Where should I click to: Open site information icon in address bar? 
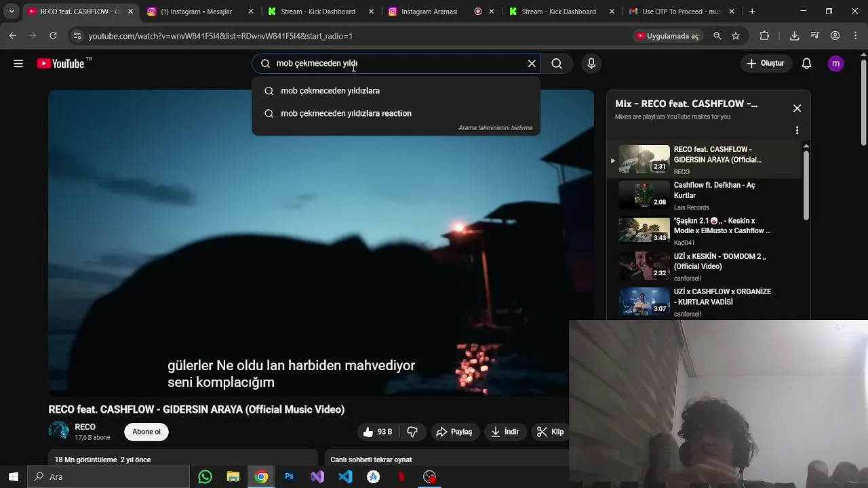(x=77, y=36)
